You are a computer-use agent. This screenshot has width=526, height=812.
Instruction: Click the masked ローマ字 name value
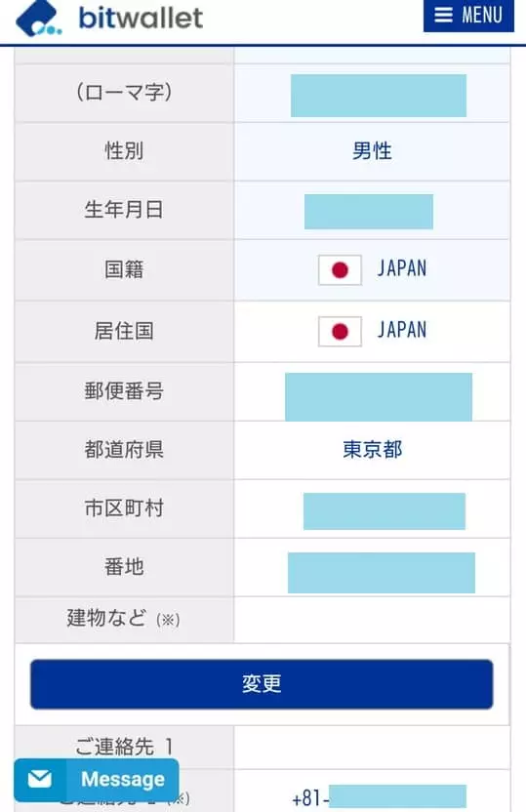[x=379, y=96]
